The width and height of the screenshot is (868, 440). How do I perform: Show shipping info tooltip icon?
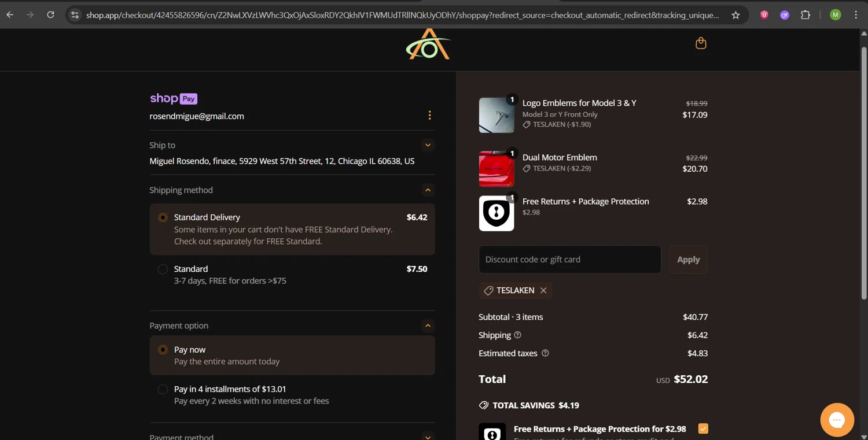click(x=518, y=335)
